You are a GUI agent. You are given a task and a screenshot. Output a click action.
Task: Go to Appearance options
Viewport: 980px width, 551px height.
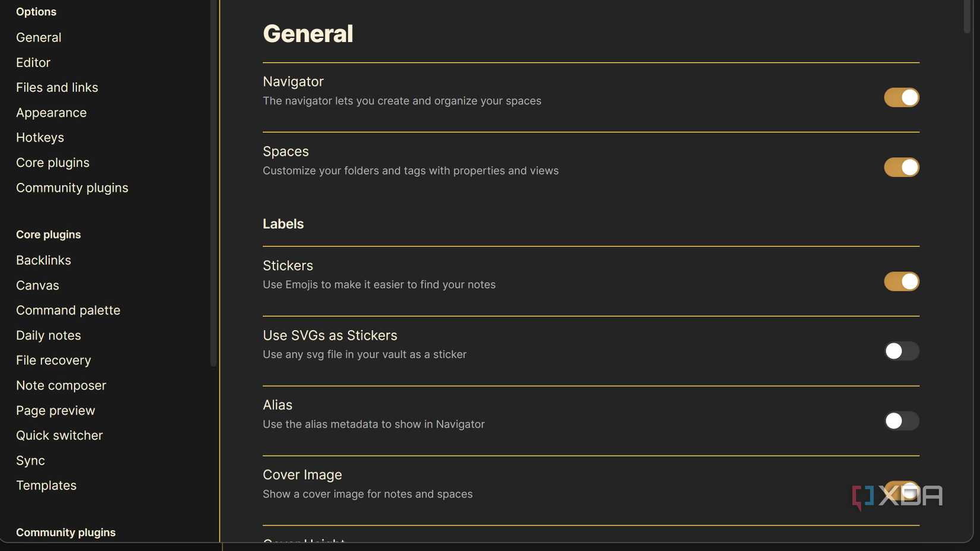point(51,112)
